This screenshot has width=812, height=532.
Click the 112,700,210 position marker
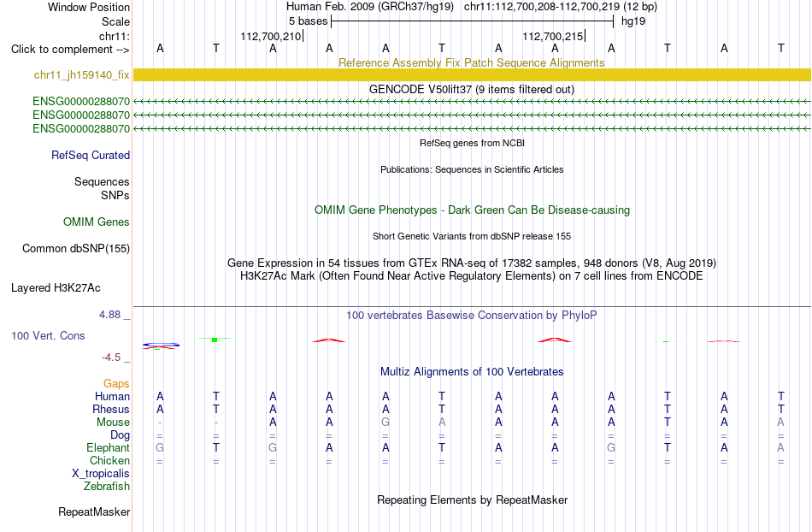pos(271,36)
